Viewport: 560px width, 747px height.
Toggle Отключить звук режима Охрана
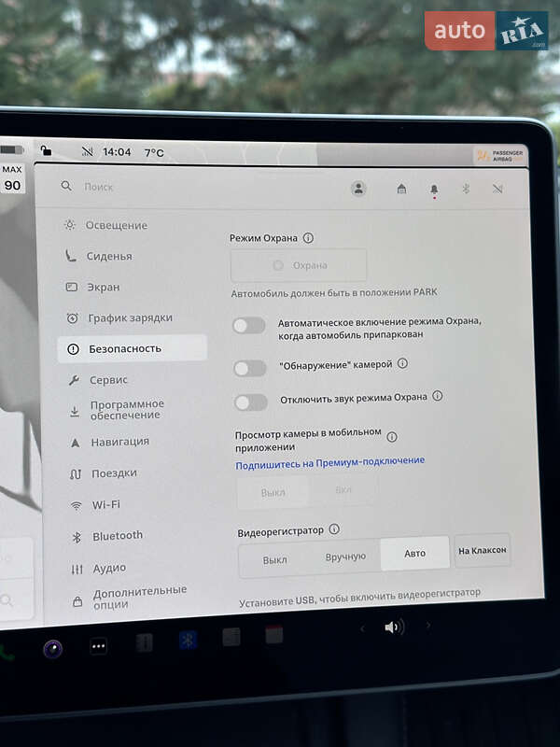(x=249, y=402)
